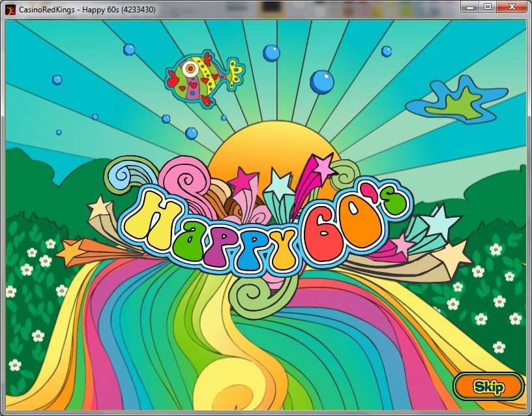Minimize the Happy 60s game window

point(470,7)
